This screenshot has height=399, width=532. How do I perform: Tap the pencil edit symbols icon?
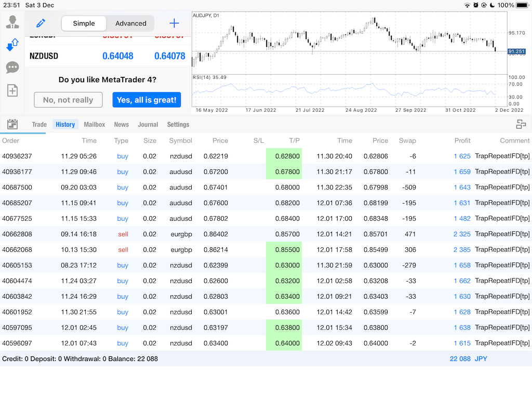click(x=41, y=23)
